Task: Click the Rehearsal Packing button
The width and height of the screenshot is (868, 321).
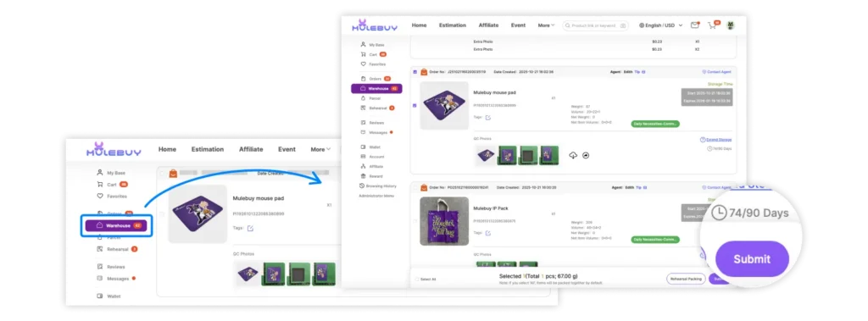Action: click(x=686, y=279)
